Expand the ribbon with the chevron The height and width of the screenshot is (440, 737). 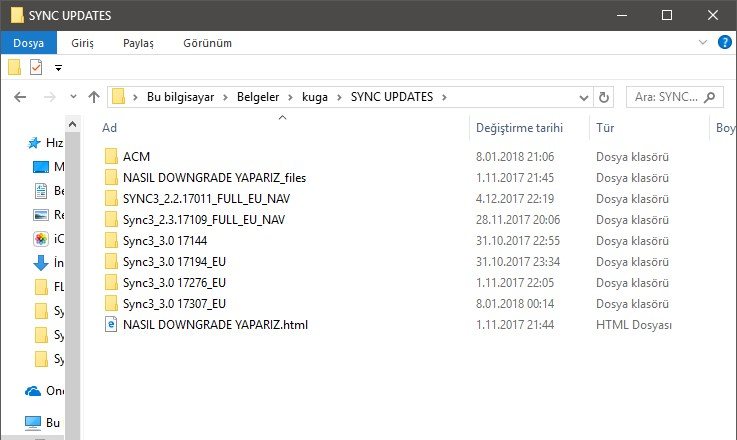coord(703,42)
